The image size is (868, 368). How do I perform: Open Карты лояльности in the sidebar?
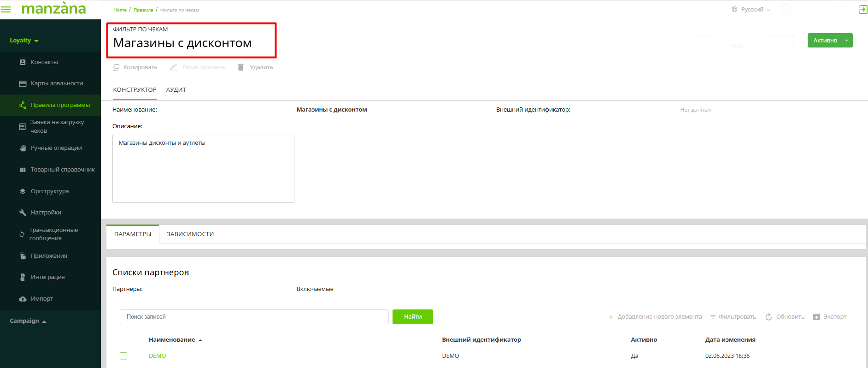point(57,83)
